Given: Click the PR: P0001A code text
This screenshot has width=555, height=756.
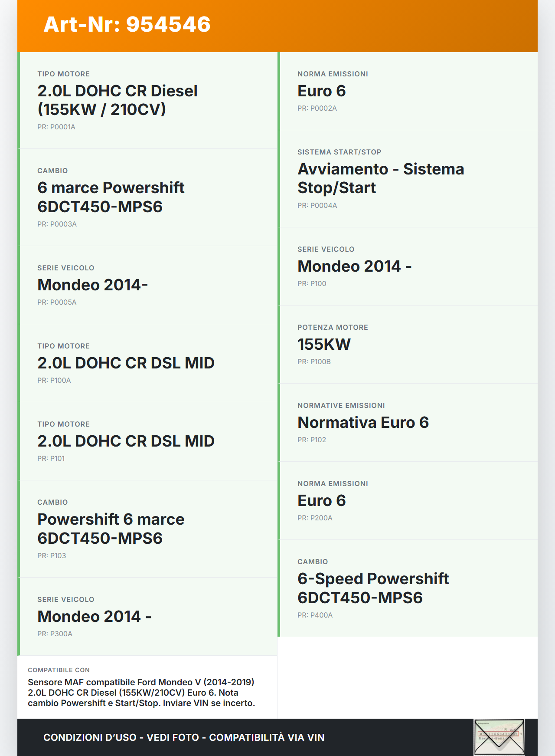Looking at the screenshot, I should (x=56, y=127).
